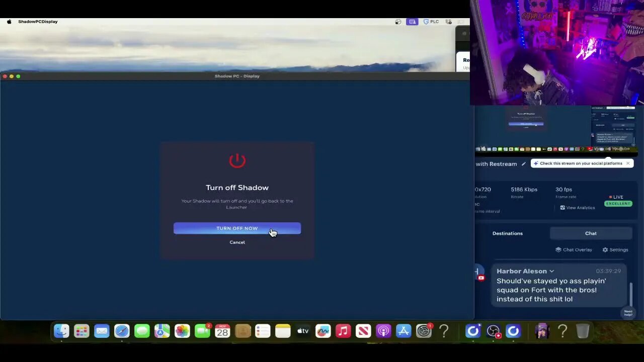Open Maps from the Dock
This screenshot has height=362, width=644.
tap(162, 331)
